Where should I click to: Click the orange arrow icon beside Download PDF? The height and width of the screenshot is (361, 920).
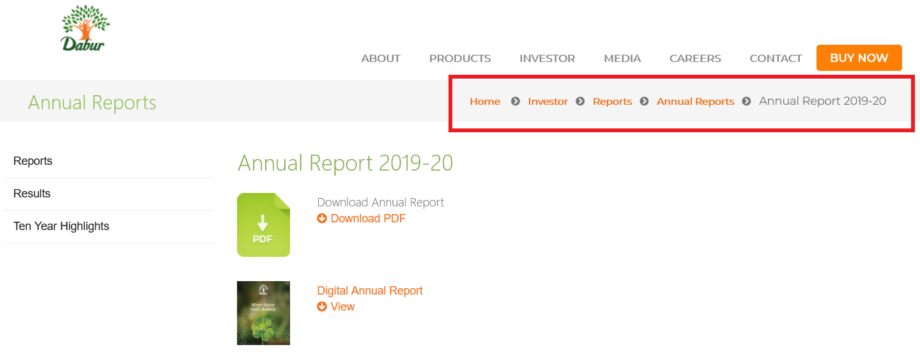(x=322, y=219)
